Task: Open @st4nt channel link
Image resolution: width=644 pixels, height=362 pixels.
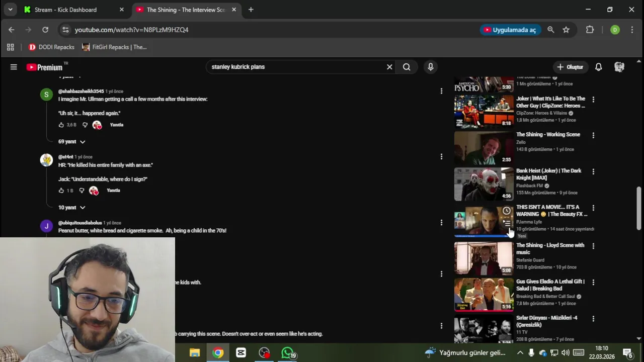Action: coord(65,157)
